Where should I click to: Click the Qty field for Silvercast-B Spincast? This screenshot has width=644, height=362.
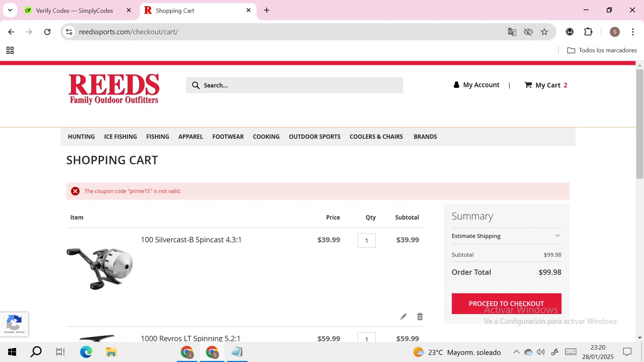coord(366,240)
